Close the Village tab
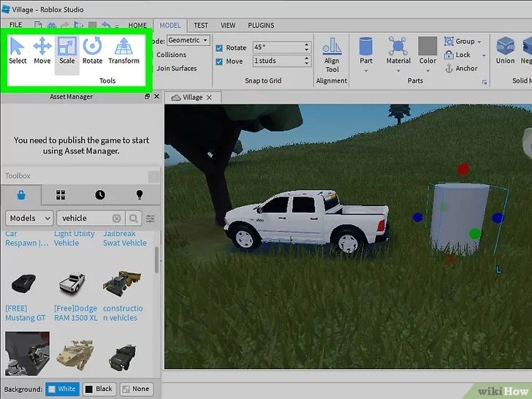Viewport: 532px width, 399px height. 209,98
